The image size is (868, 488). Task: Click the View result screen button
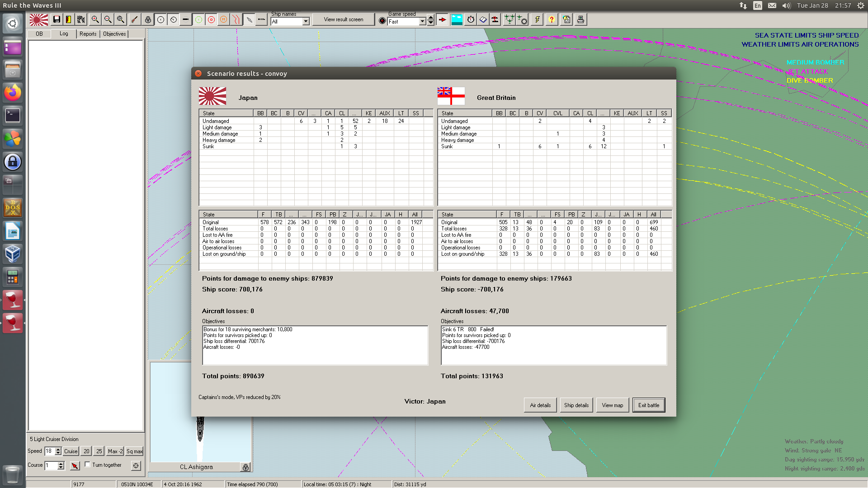344,19
